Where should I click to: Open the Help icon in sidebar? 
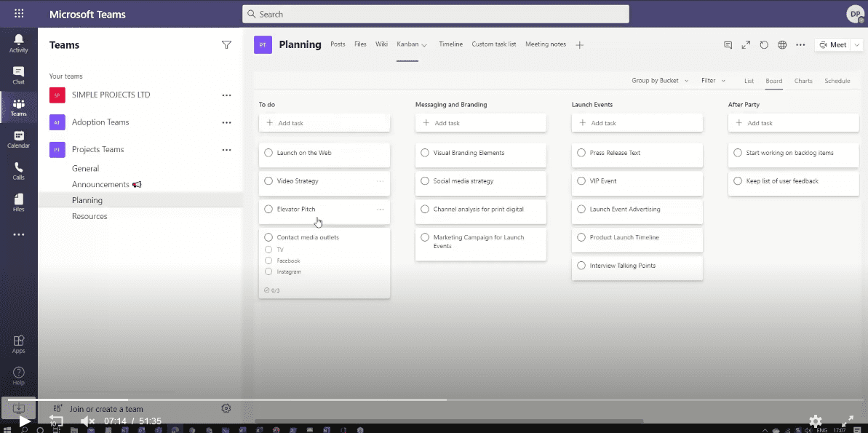18,376
